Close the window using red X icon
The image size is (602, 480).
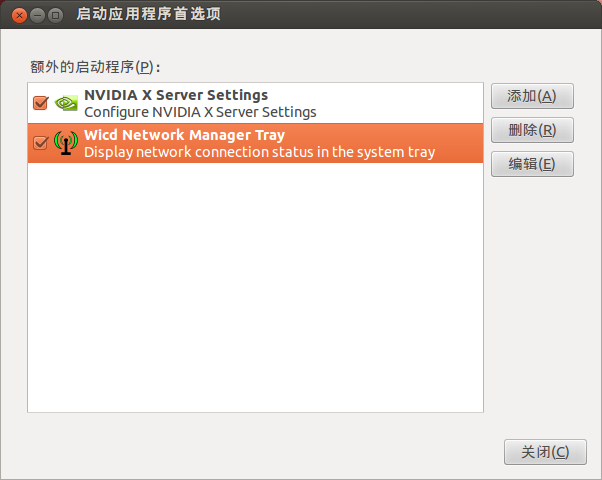19,16
